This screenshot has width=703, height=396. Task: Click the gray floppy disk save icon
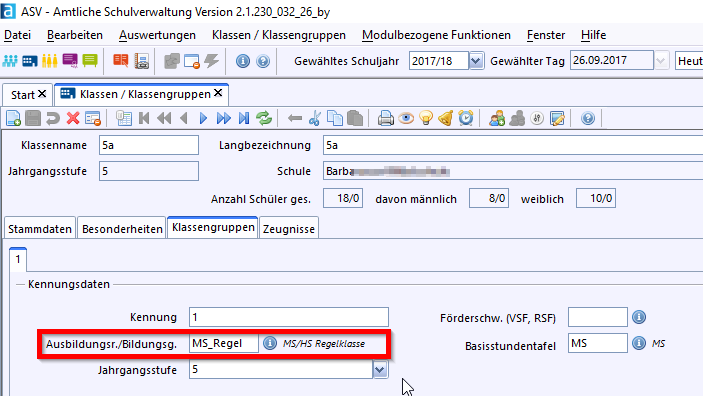click(33, 118)
